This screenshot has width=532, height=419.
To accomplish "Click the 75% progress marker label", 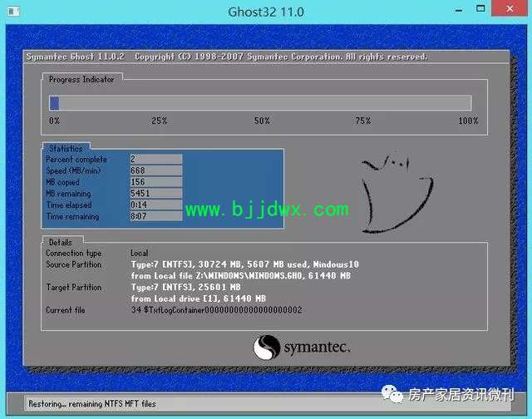I will click(363, 121).
